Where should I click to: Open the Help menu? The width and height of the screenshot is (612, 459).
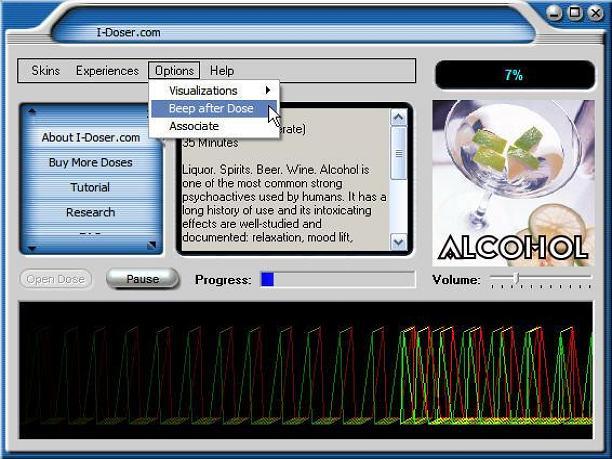[222, 71]
